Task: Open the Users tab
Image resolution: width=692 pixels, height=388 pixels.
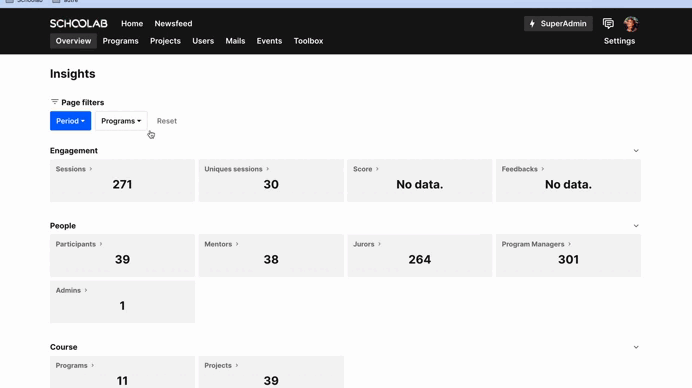Action: pos(203,41)
